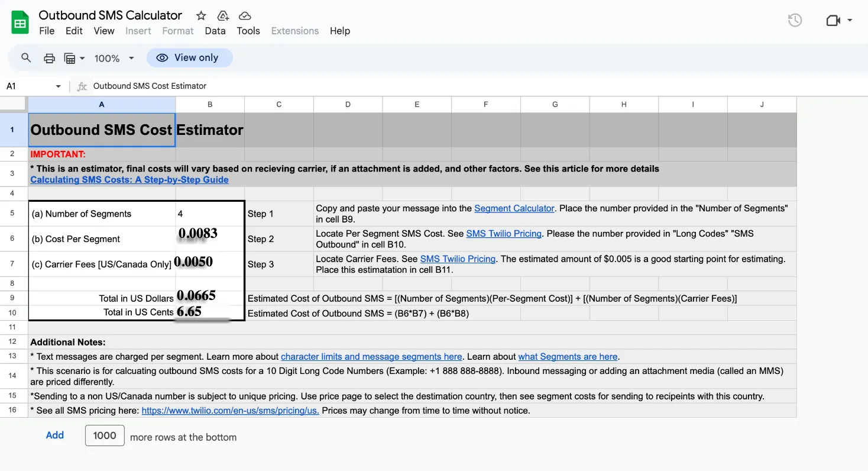Viewport: 868px width, 471px height.
Task: Click the move to Drive folder icon
Action: [223, 16]
